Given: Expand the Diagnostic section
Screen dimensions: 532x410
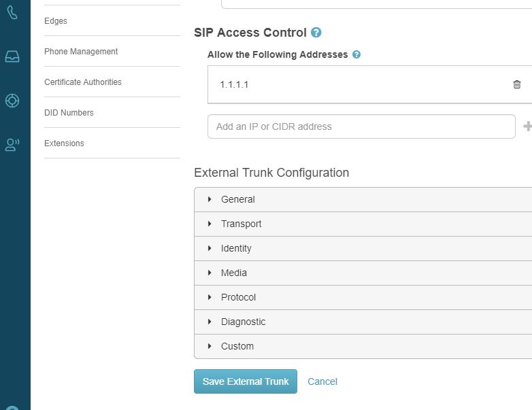Looking at the screenshot, I should [x=243, y=322].
